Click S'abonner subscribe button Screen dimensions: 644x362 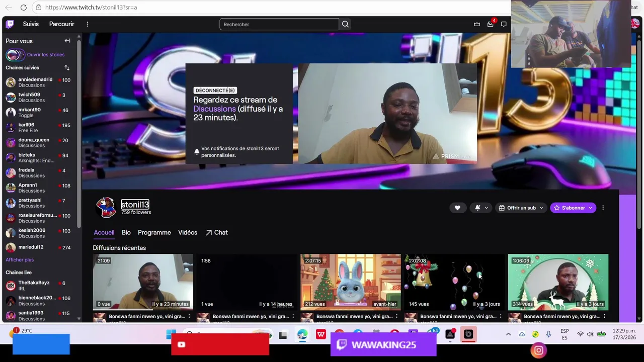[573, 208]
